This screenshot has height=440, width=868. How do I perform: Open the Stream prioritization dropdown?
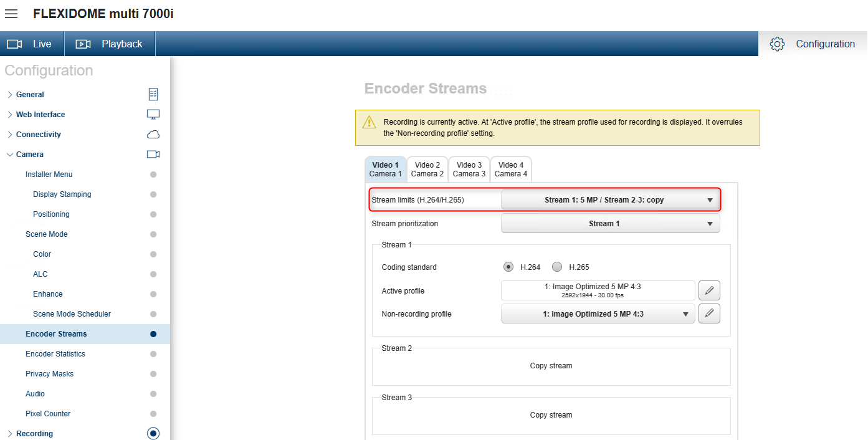pyautogui.click(x=610, y=224)
